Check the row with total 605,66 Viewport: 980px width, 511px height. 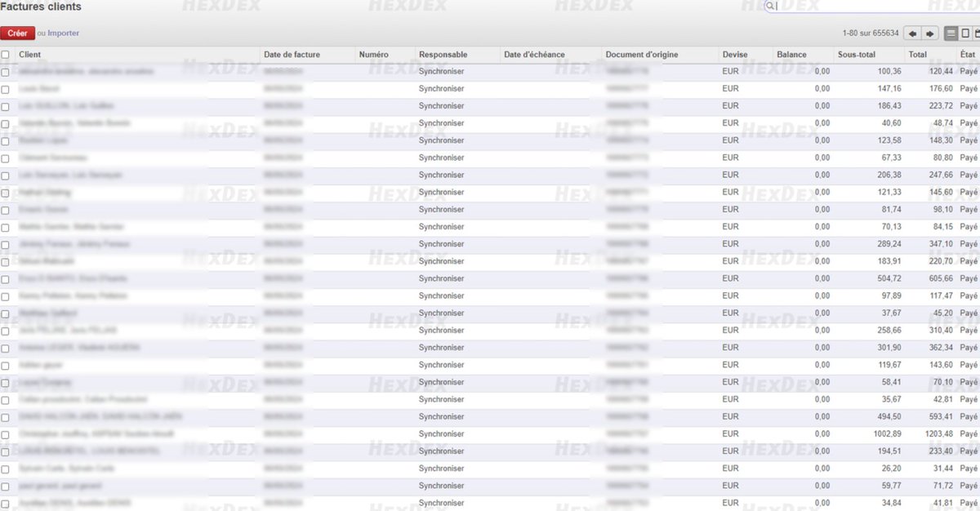pos(6,278)
